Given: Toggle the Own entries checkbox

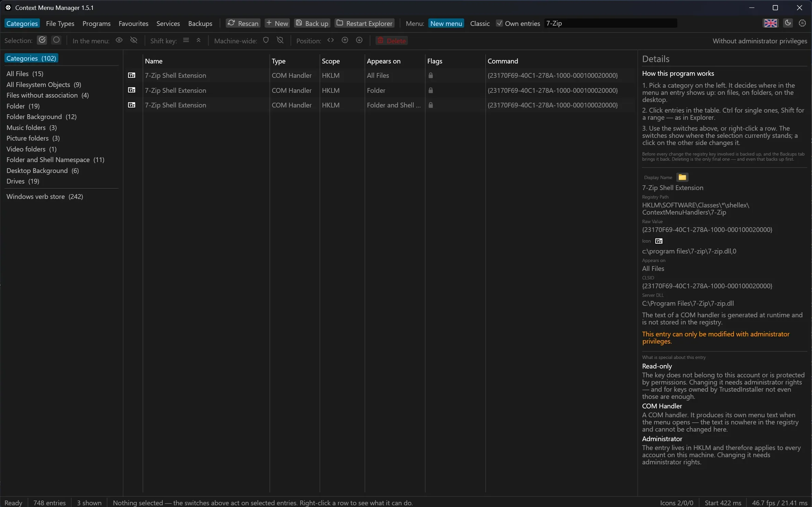Looking at the screenshot, I should (518, 23).
